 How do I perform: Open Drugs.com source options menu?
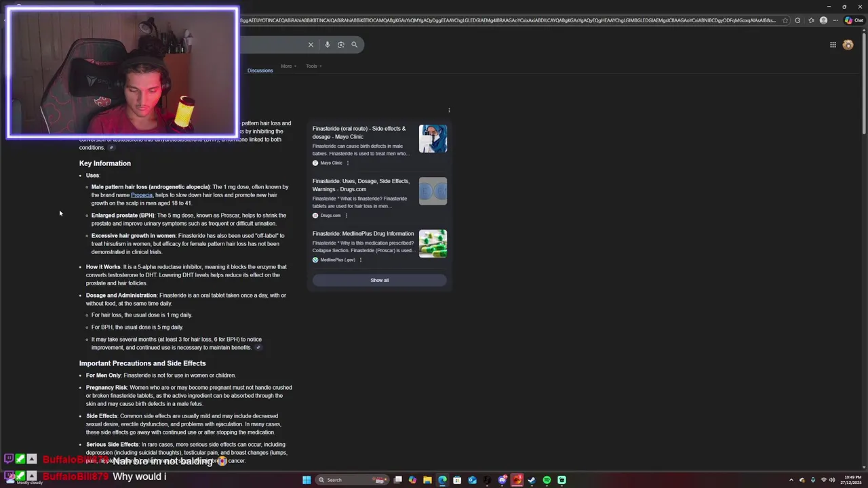[x=346, y=216]
